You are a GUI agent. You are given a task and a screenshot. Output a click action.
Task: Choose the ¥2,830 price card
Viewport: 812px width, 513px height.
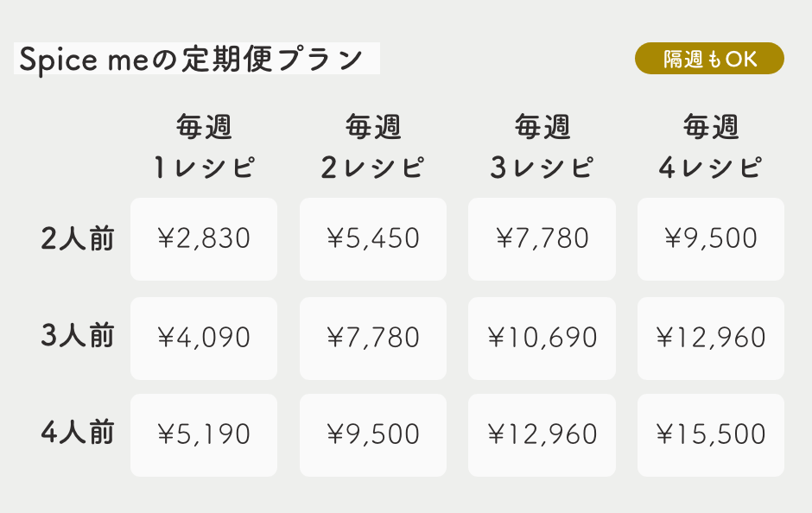coord(204,239)
